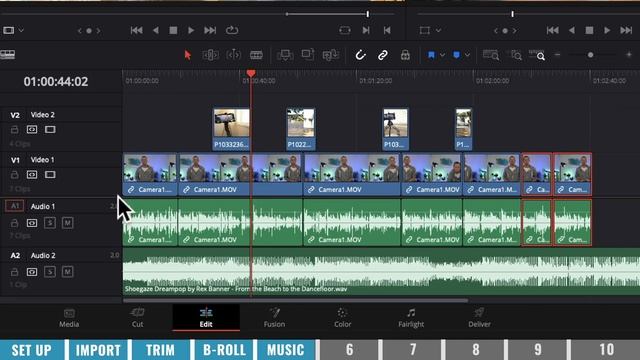Viewport: 640px width, 360px height.
Task: Lock the Video 2 track
Action: [x=14, y=130]
